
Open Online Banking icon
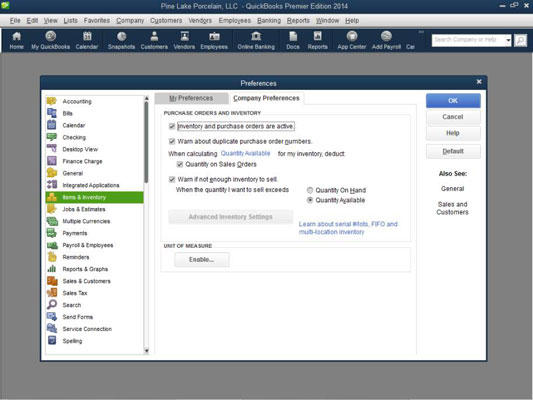pos(256,40)
